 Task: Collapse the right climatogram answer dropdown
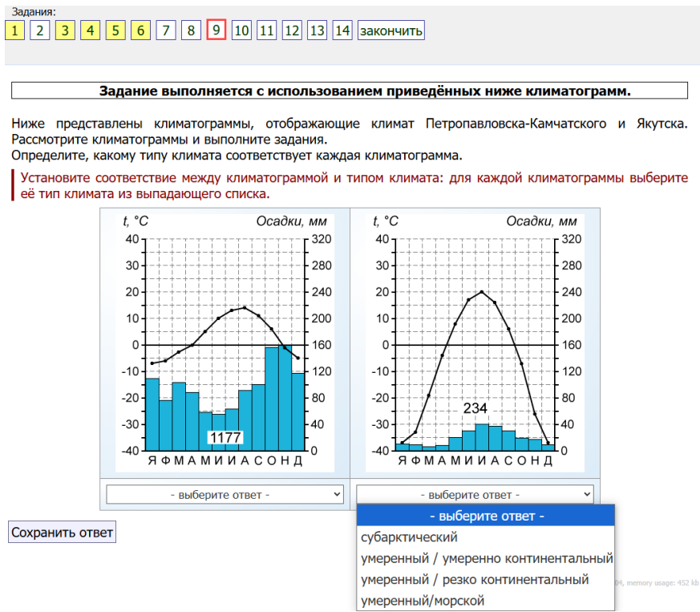tap(475, 494)
